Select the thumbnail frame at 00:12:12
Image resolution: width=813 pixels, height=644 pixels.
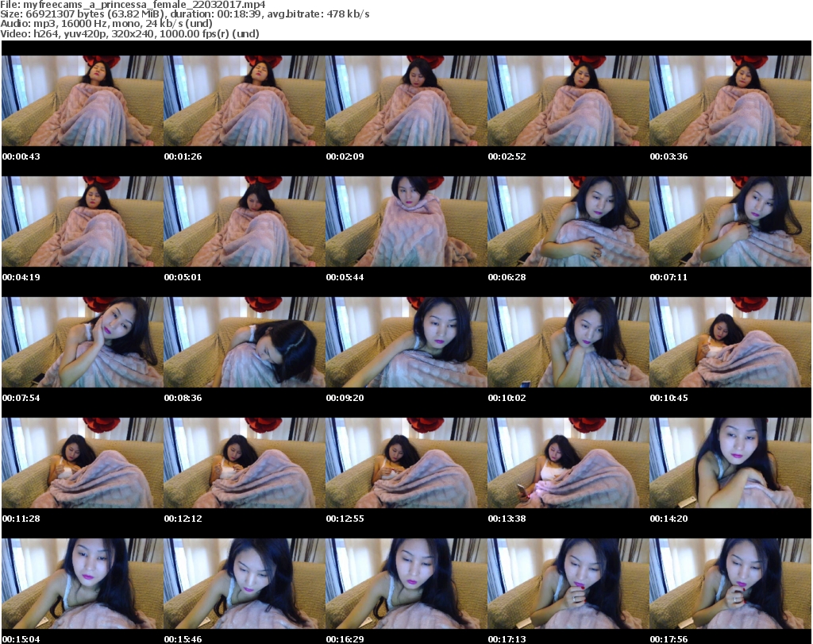tap(245, 463)
